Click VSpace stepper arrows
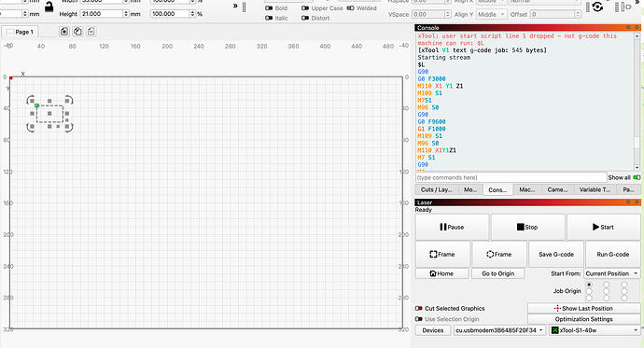This screenshot has width=644, height=348. (x=448, y=14)
